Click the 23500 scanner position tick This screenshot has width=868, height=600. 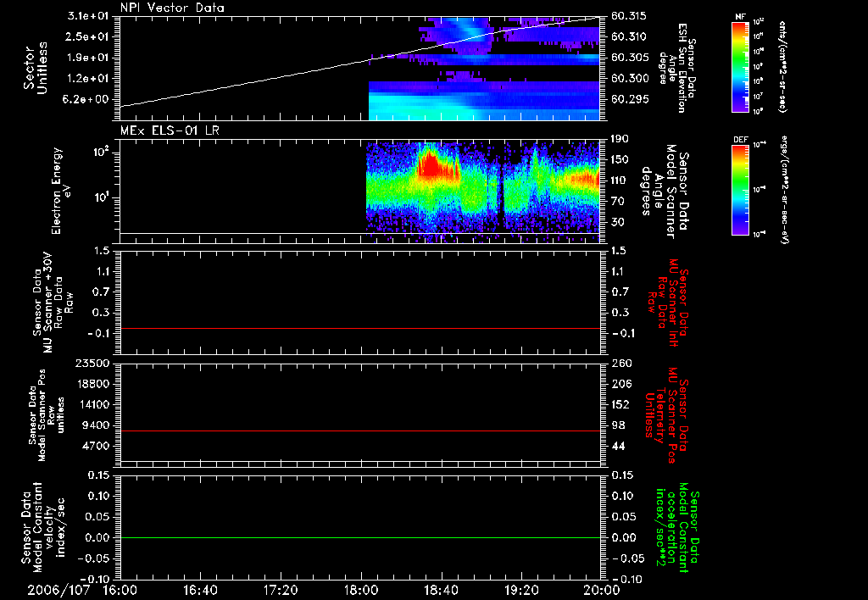tap(92, 363)
